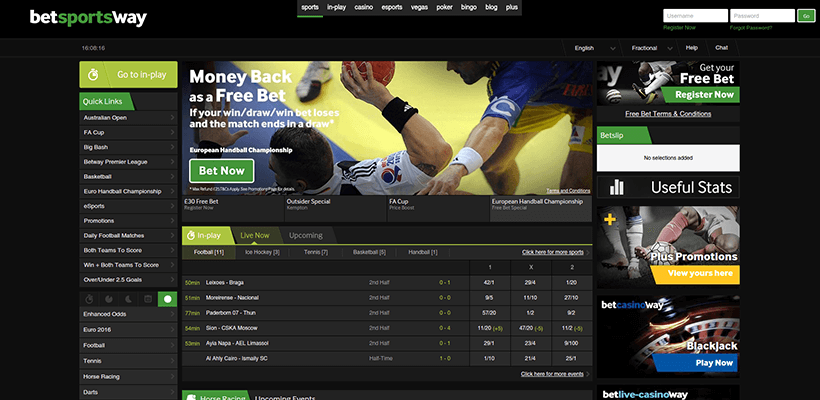The image size is (820, 400).
Task: Toggle the green circle sidebar filter
Action: (x=166, y=299)
